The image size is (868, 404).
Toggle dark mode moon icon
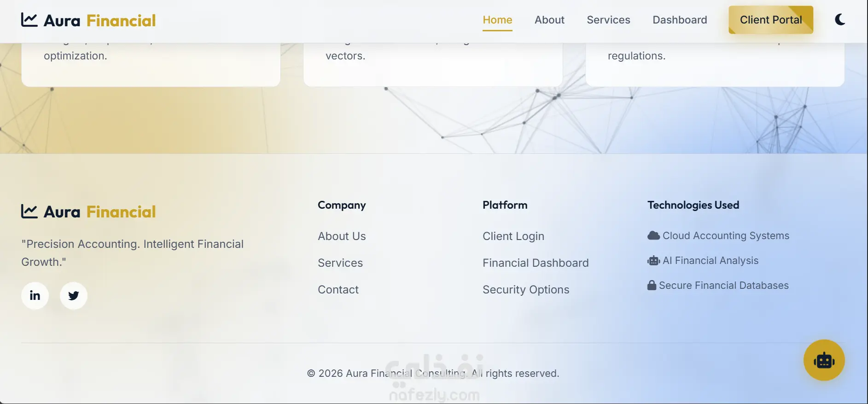pos(840,20)
